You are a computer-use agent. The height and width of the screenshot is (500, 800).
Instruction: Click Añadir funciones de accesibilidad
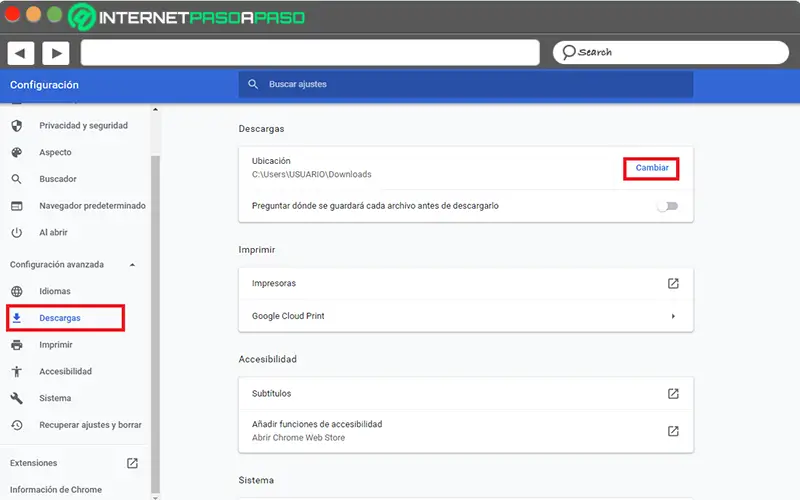click(x=465, y=431)
